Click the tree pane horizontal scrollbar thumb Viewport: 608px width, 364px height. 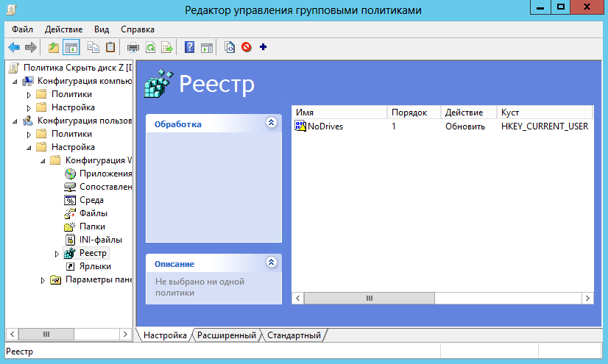pyautogui.click(x=46, y=334)
